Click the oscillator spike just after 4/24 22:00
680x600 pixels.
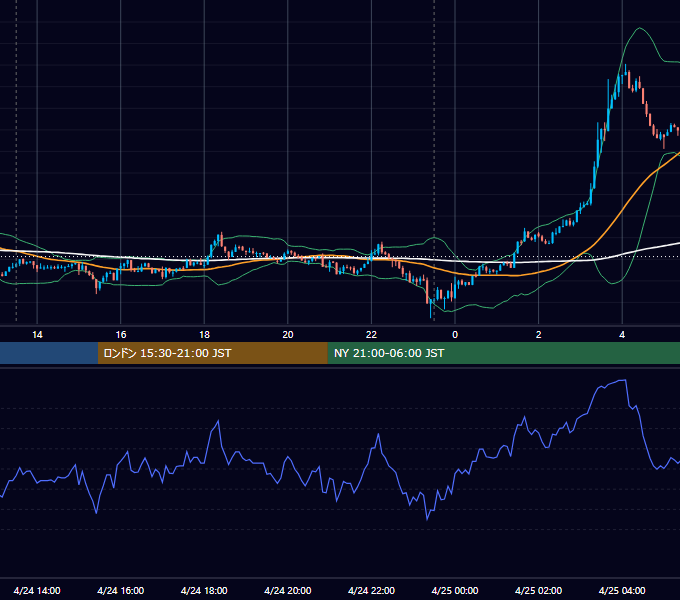click(x=379, y=434)
